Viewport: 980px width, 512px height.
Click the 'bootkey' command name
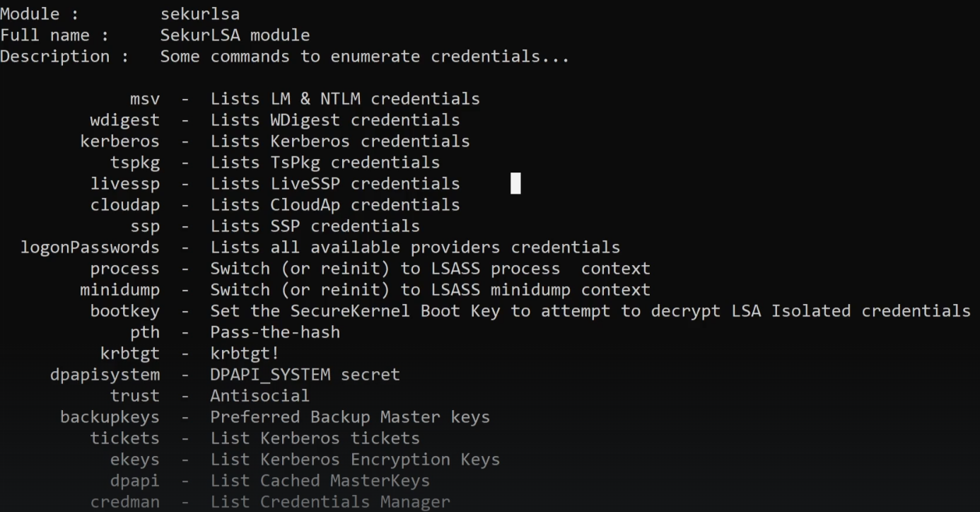[124, 310]
